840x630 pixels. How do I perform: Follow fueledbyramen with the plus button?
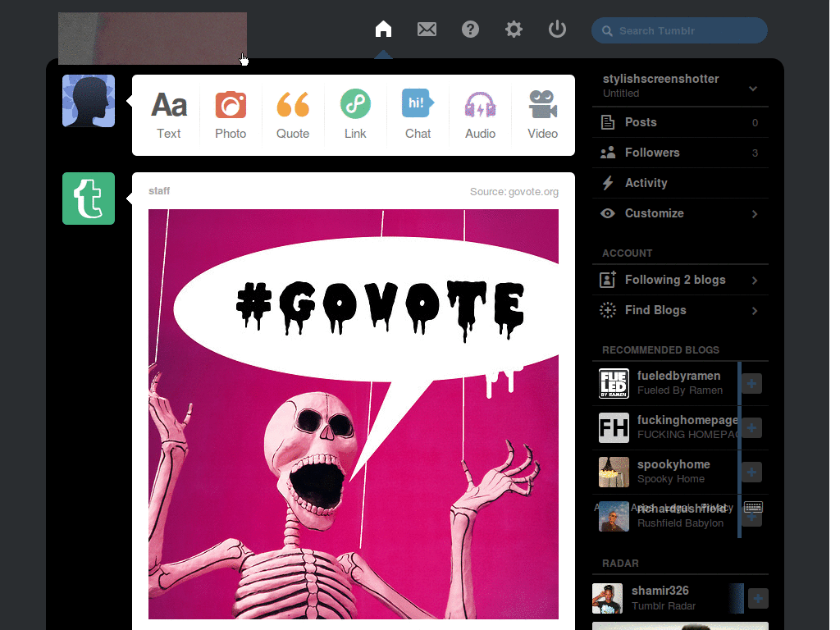point(751,384)
